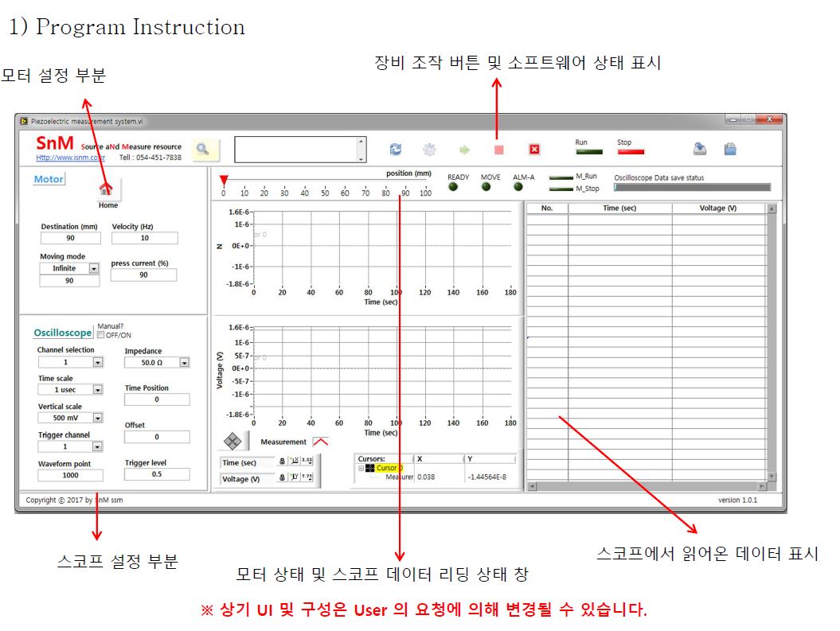Click the position (mm) slider track
840x631 pixels.
click(x=325, y=181)
